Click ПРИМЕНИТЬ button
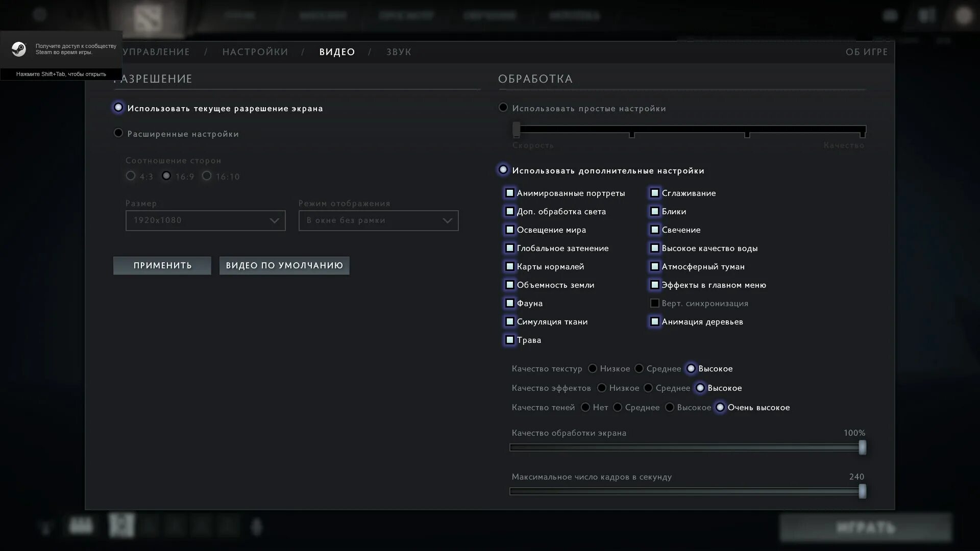This screenshot has height=551, width=980. pyautogui.click(x=162, y=264)
